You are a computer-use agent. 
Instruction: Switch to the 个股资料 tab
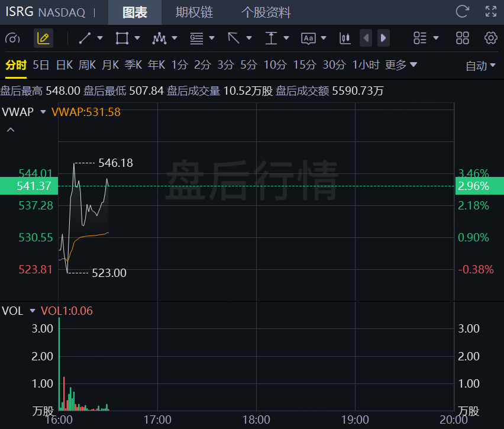[266, 12]
